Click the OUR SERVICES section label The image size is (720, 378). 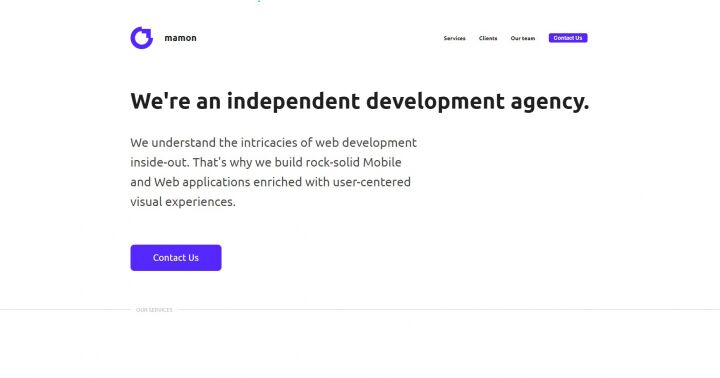[154, 310]
